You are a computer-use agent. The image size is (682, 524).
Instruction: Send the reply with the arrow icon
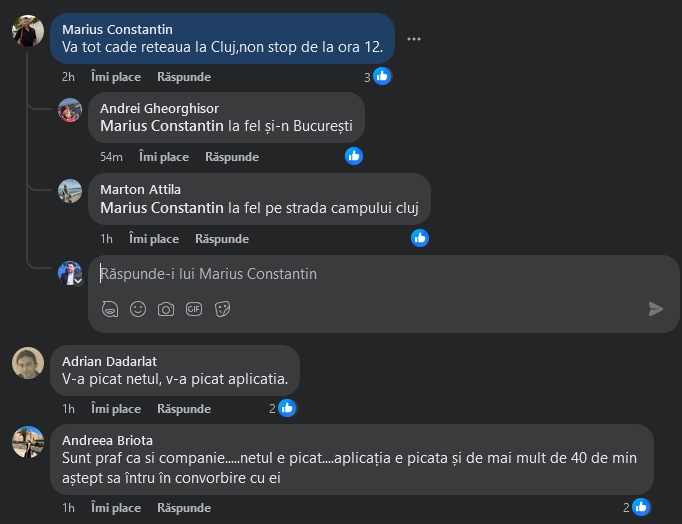tap(656, 309)
